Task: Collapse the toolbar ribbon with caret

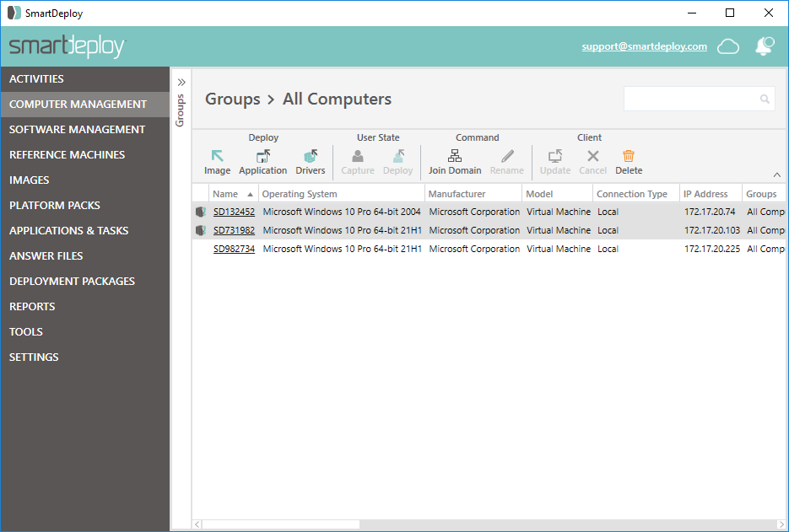Action: click(777, 175)
